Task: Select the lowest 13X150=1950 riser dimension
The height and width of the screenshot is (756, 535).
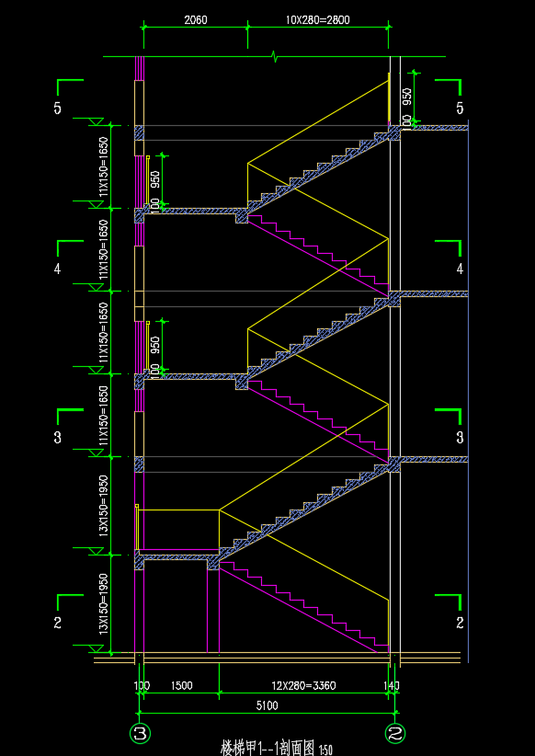Action: point(102,604)
